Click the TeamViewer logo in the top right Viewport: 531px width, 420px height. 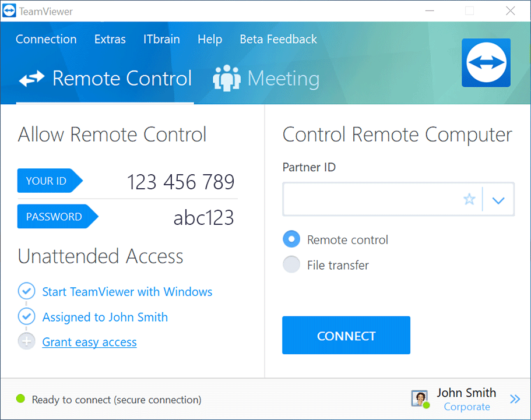(486, 62)
